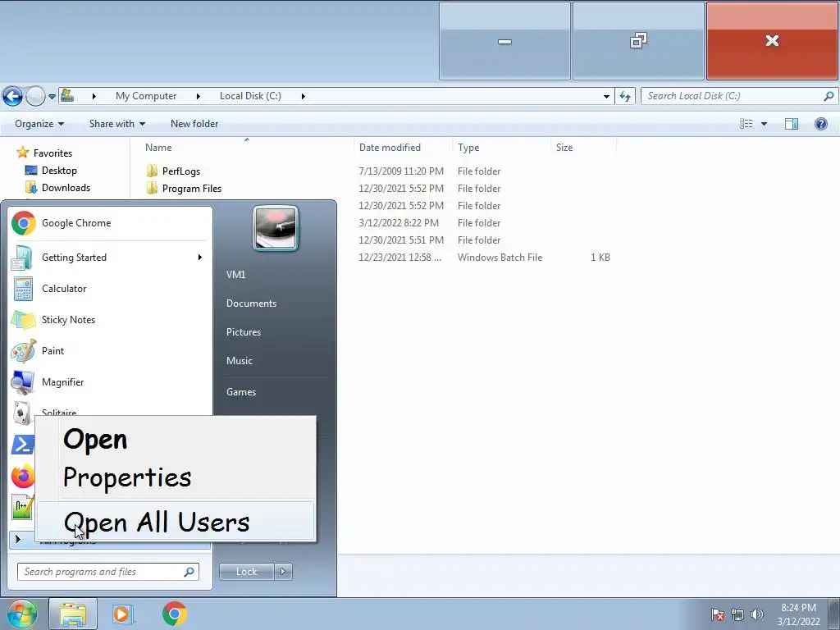
Task: Click 7/13/2009 11:20 PM date cell
Action: coord(401,171)
